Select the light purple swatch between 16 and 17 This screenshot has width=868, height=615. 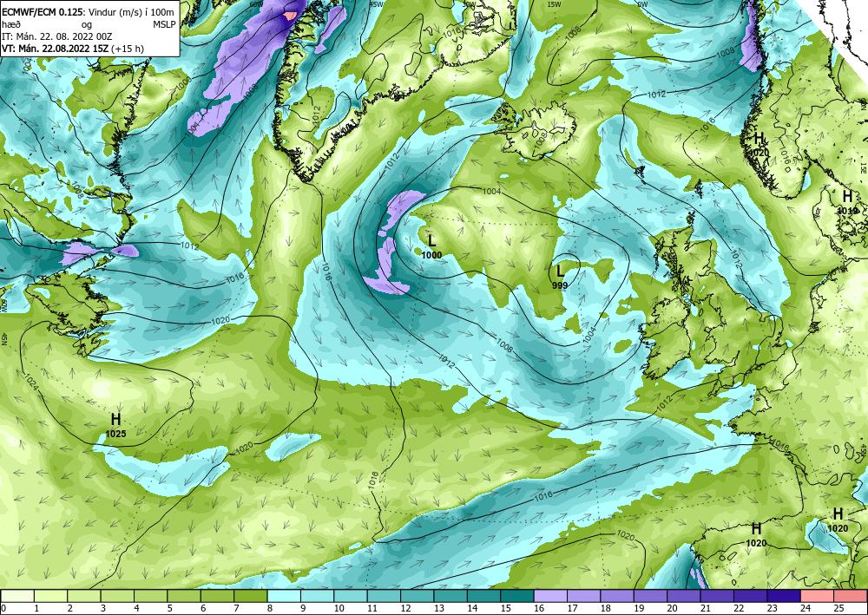[x=551, y=596]
